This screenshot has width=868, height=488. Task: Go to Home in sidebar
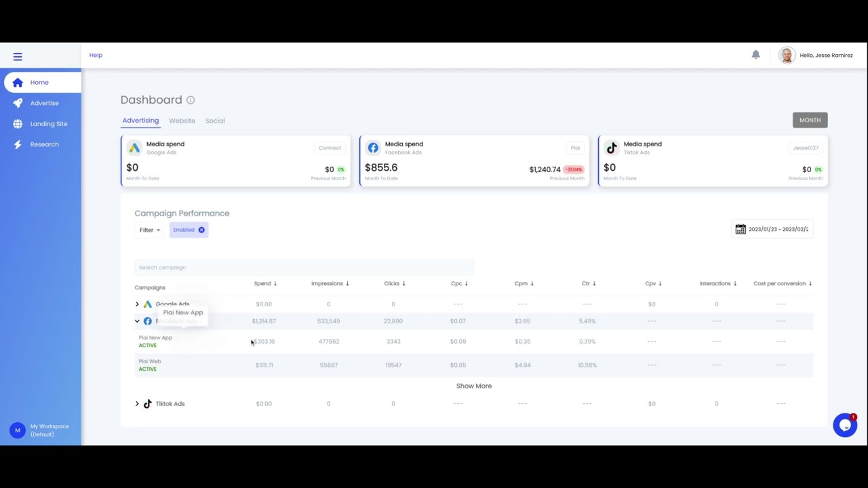(42, 82)
